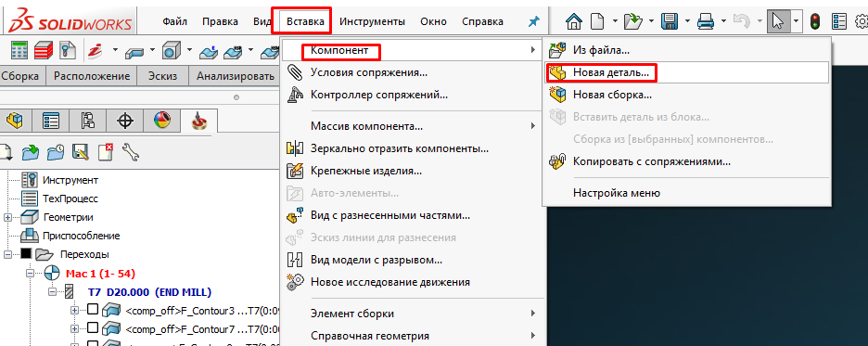868x346 pixels.
Task: Save the document with the floppy disk icon
Action: 670,22
